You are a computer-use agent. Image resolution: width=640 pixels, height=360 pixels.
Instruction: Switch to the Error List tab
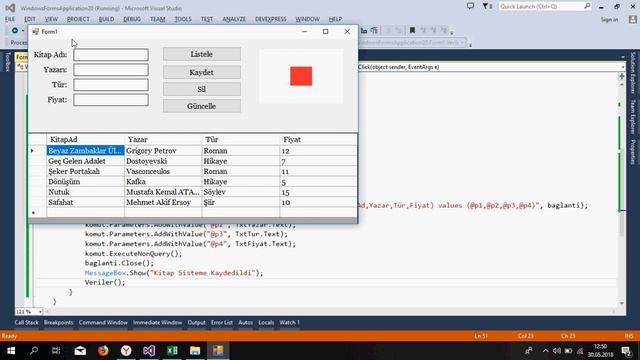[222, 322]
